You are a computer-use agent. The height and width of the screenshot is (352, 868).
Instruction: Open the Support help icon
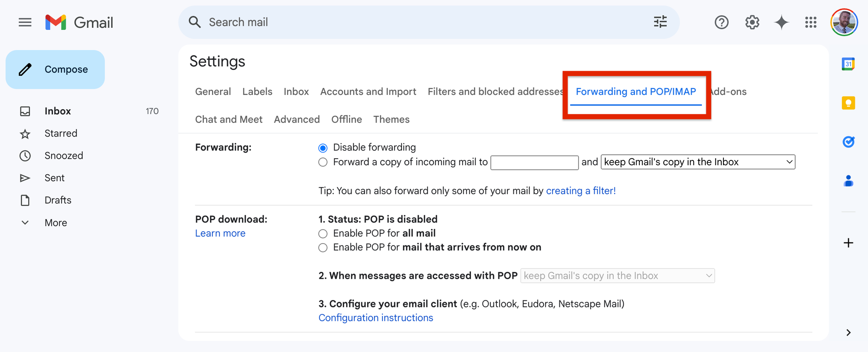pyautogui.click(x=721, y=22)
